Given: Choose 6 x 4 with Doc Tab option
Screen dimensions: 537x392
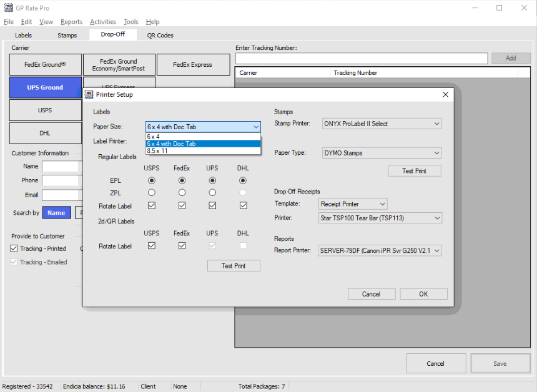Looking at the screenshot, I should [203, 144].
